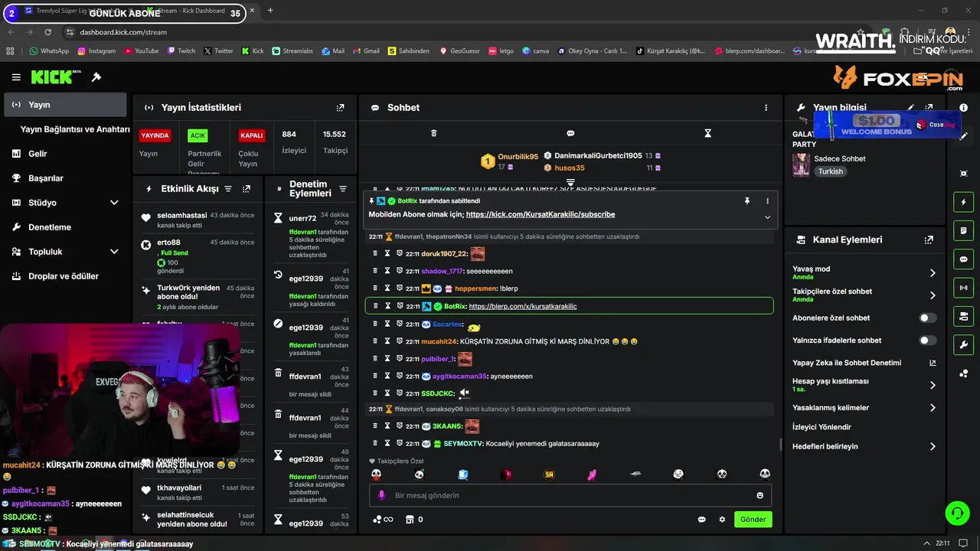
Task: Open Hesap yaşı kısıtlaması options
Action: [x=864, y=385]
